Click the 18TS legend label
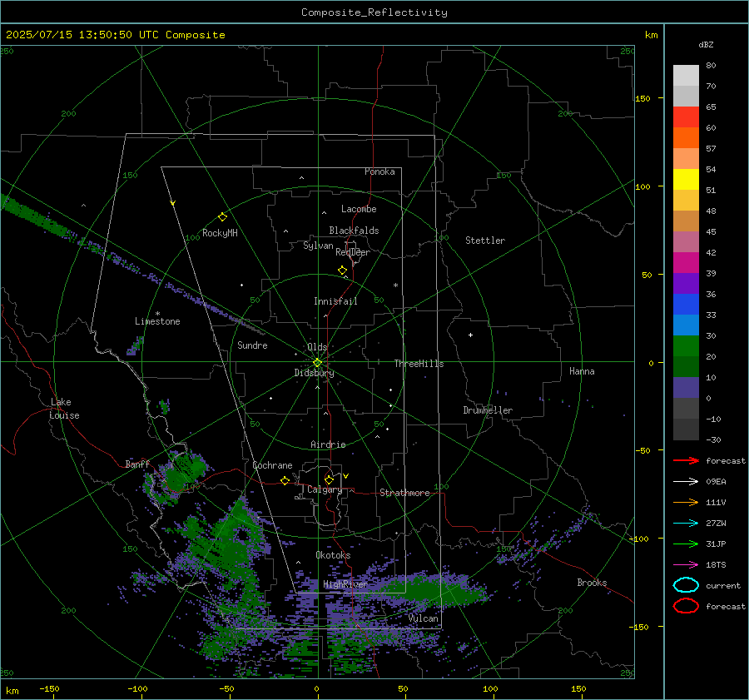The width and height of the screenshot is (749, 700). [x=716, y=565]
